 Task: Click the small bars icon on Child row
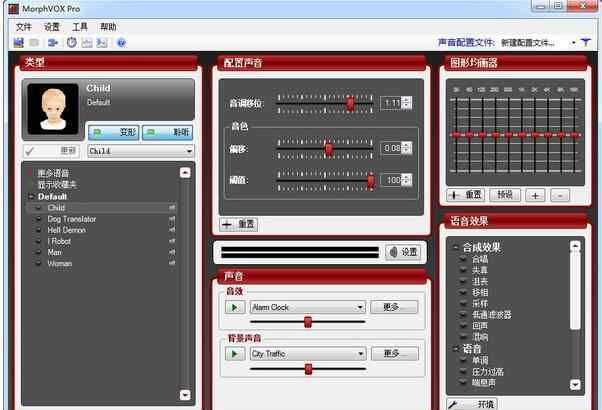coord(172,208)
